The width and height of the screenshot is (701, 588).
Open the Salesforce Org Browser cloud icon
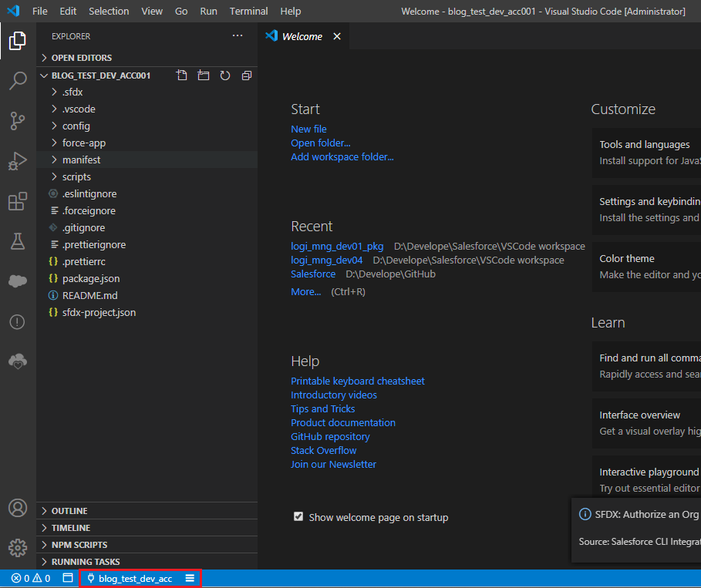click(x=18, y=281)
